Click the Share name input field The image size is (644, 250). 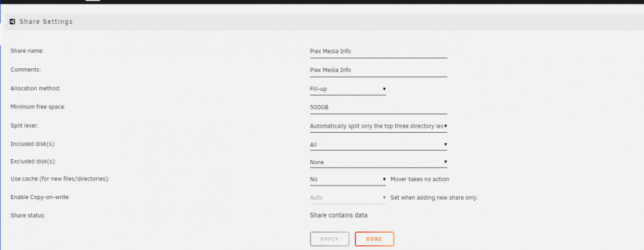click(x=378, y=52)
